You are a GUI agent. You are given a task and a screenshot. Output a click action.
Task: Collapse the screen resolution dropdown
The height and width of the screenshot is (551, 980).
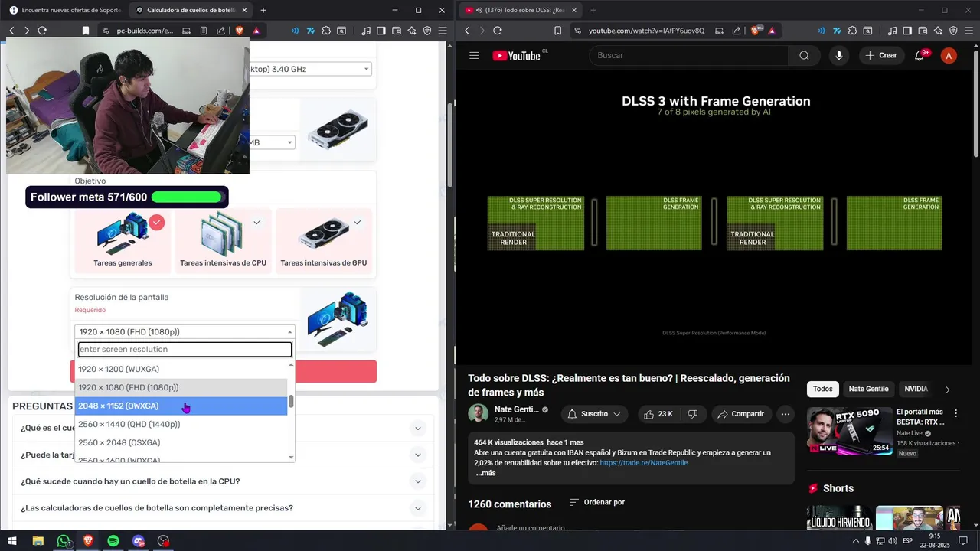[x=185, y=331]
